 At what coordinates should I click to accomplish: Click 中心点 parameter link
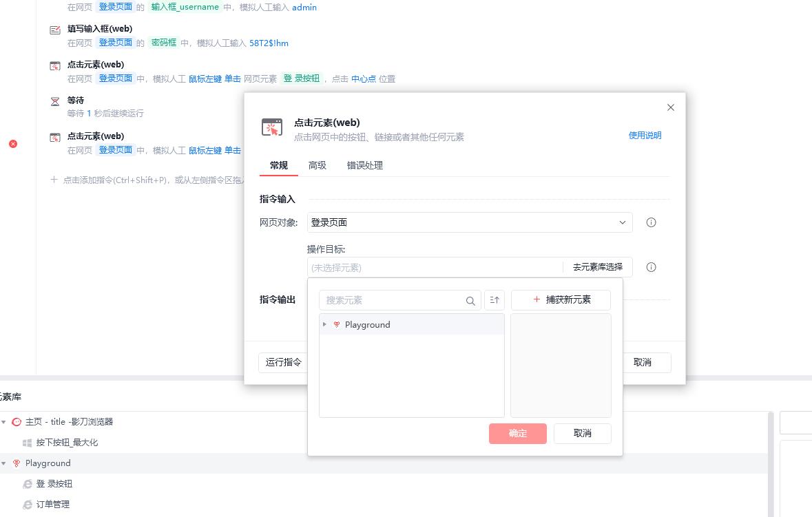[364, 78]
